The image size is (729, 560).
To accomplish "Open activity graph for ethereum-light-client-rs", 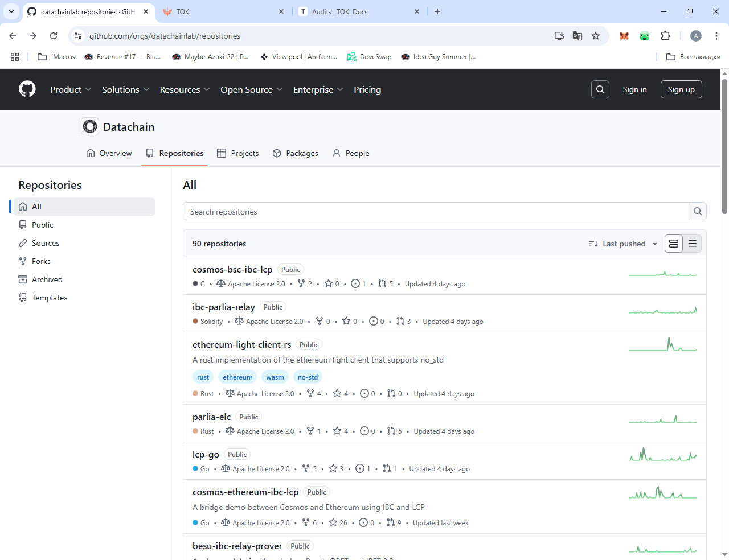I will pos(663,344).
